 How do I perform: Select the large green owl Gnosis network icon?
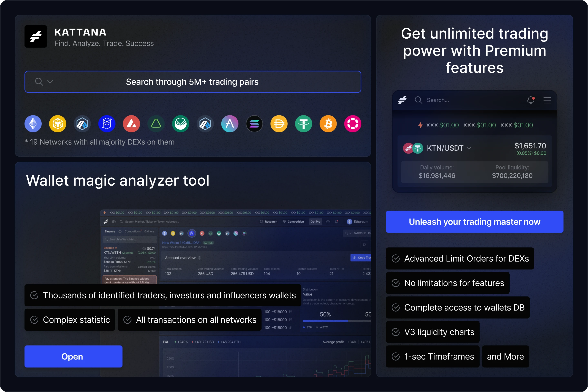[180, 124]
